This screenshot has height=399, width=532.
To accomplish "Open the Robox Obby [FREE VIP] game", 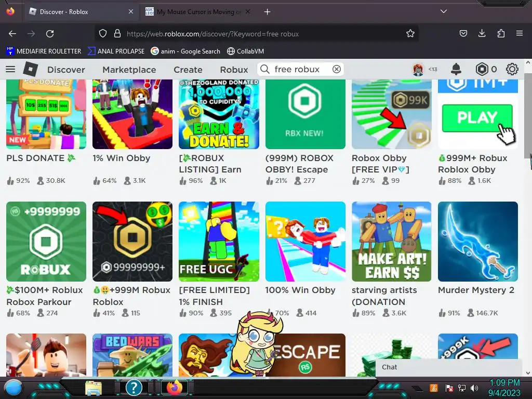I will (x=392, y=114).
